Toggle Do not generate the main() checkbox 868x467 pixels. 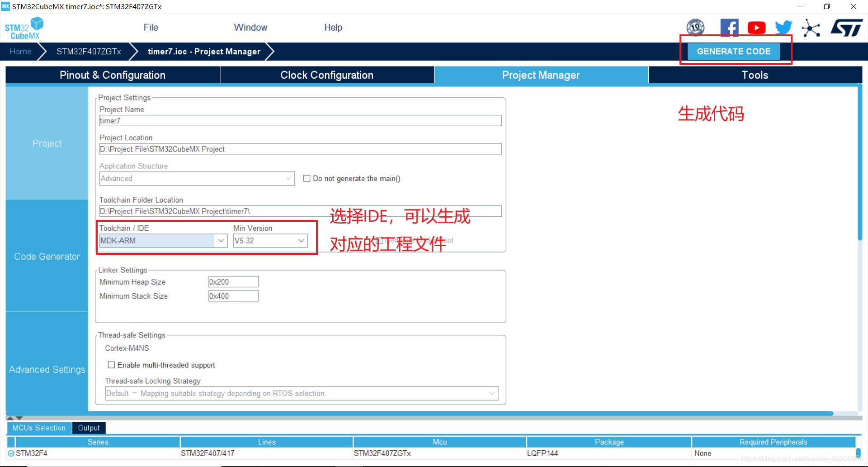click(307, 178)
